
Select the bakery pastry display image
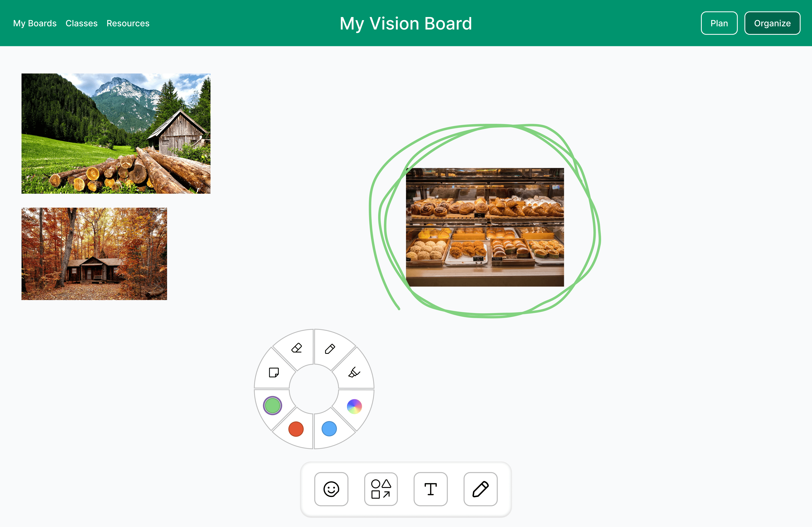(485, 227)
